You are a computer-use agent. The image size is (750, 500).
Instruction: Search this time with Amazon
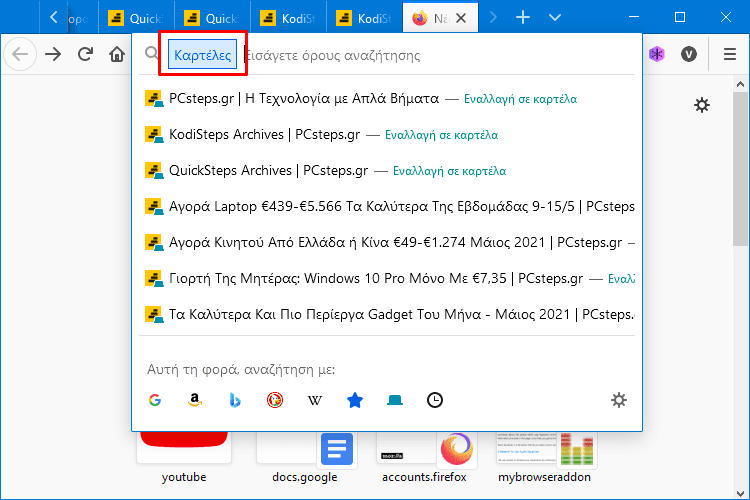tap(195, 400)
